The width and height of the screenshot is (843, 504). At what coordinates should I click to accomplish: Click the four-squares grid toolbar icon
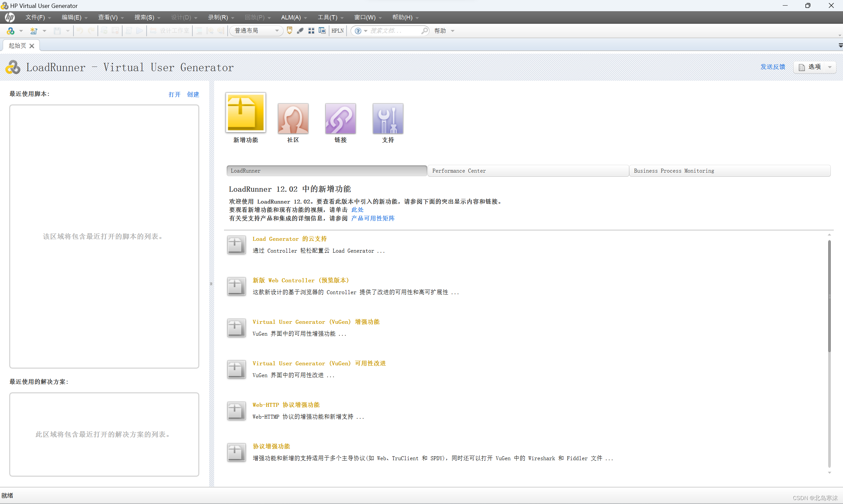tap(311, 31)
